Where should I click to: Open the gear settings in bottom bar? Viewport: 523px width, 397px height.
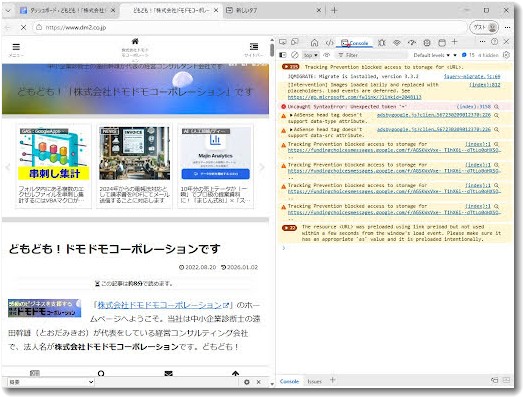coord(246,382)
